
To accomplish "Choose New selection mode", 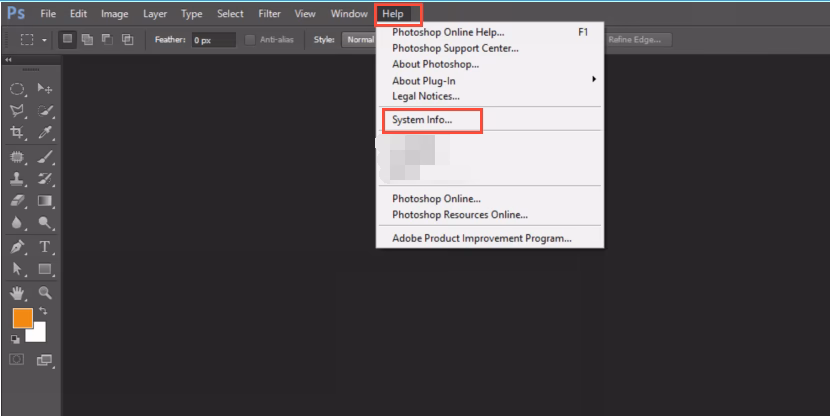I will pyautogui.click(x=67, y=39).
